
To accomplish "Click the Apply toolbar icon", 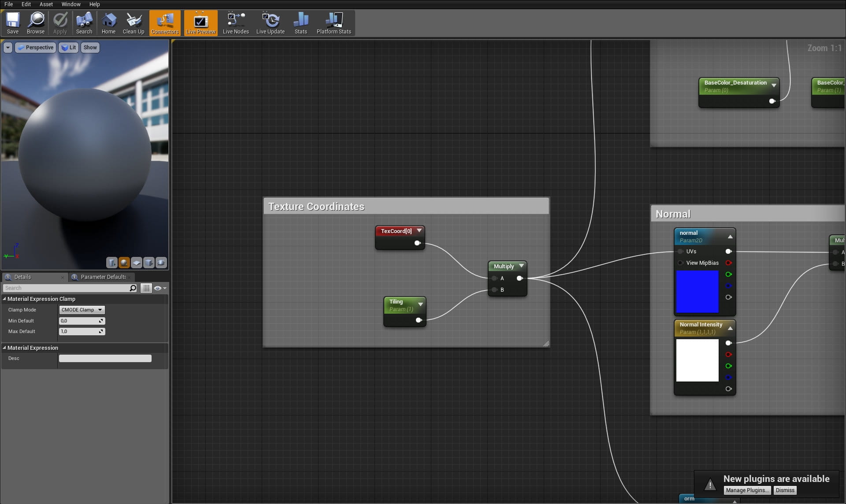I will pos(60,23).
